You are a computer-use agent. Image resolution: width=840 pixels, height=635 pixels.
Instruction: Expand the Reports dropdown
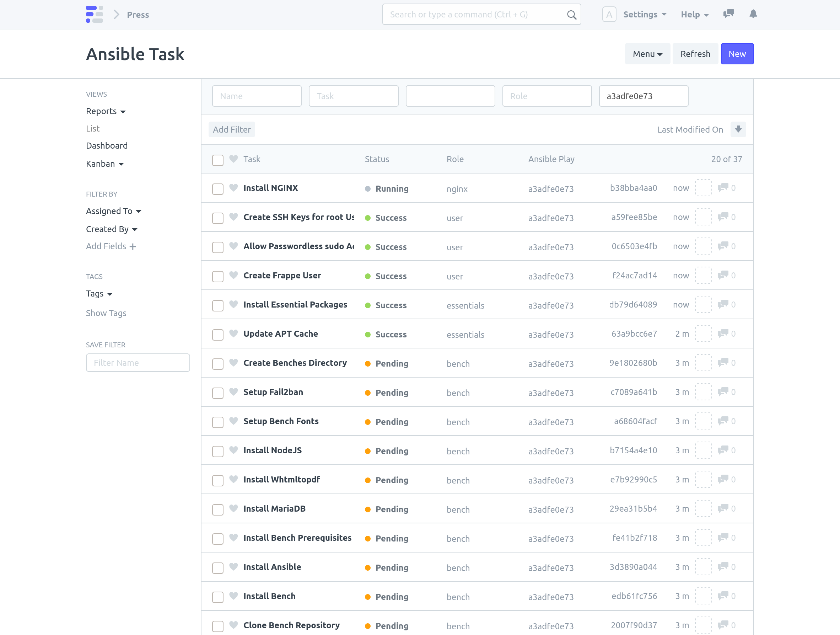coord(106,111)
